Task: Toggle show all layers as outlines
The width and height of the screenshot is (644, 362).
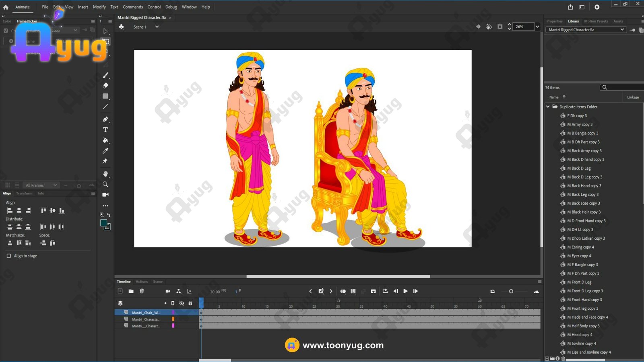Action: (x=173, y=303)
